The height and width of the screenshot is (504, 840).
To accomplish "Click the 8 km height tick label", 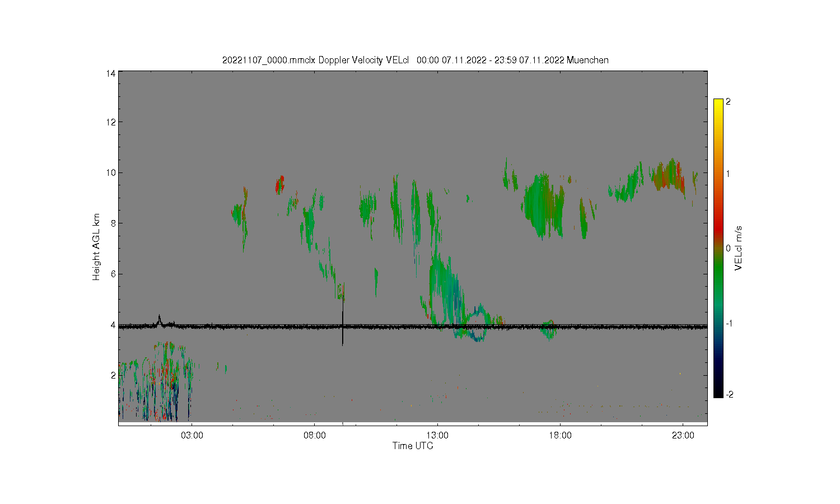I will click(113, 223).
